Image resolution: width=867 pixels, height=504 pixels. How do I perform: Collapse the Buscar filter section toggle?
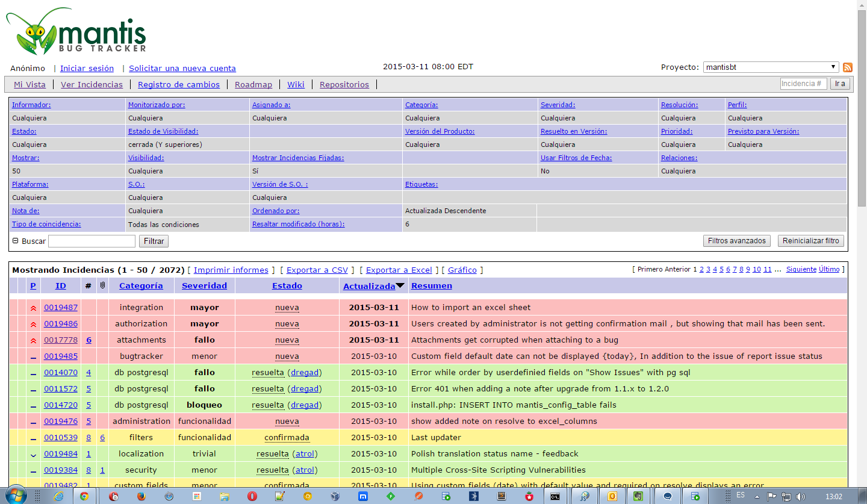click(x=15, y=241)
